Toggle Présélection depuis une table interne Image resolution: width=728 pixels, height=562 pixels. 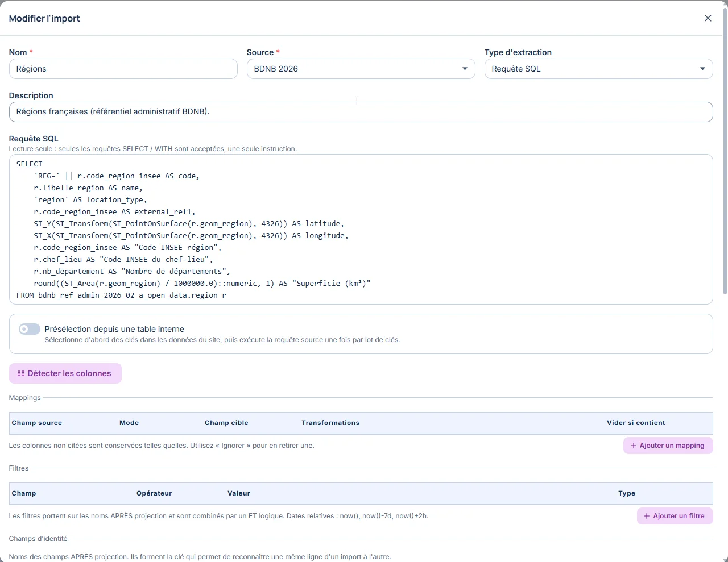tap(30, 329)
